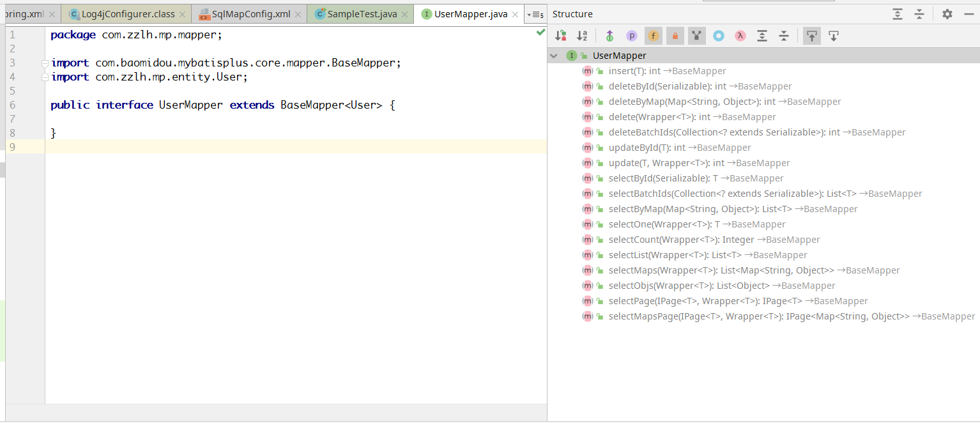The image size is (980, 423).
Task: Toggle Show Fields (f) icon
Action: coord(653,36)
